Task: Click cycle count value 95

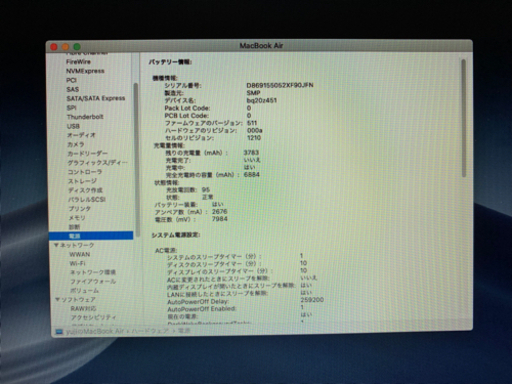Action: (206, 190)
